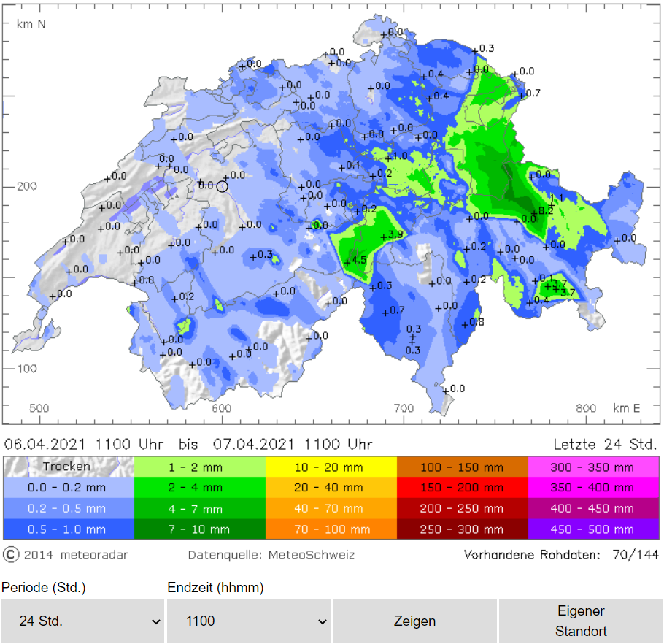Click the Trocken legend swatch

[69, 467]
